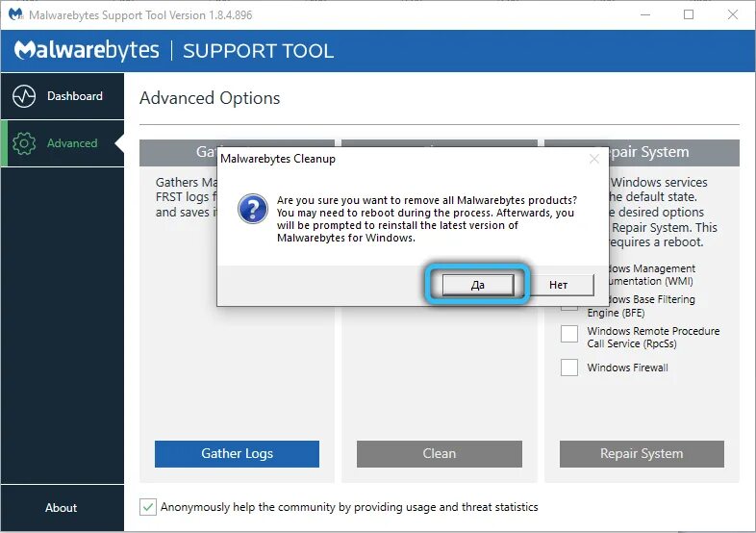The width and height of the screenshot is (756, 533).
Task: Click the Clean button
Action: [440, 454]
